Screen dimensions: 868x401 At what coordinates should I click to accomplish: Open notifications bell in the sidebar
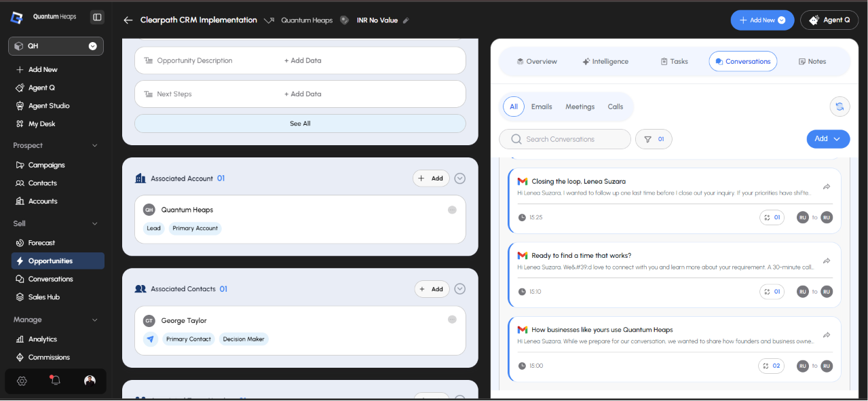pos(55,380)
